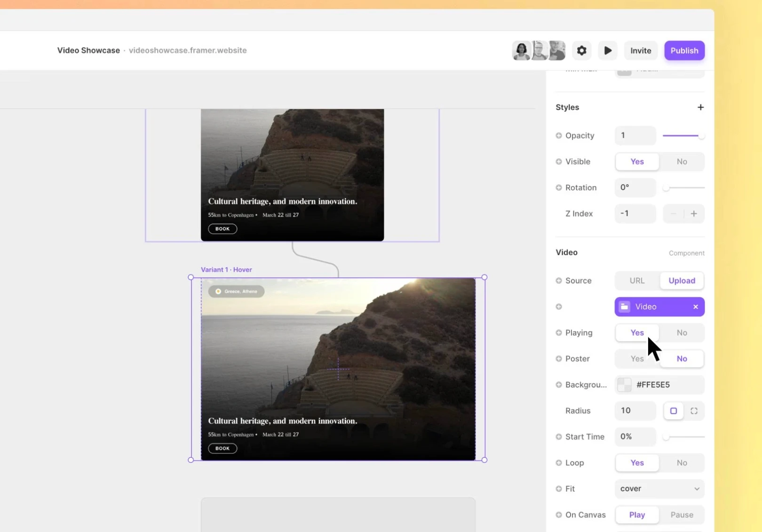Click the Radius value field
Viewport: 762px width, 532px height.
tap(635, 411)
